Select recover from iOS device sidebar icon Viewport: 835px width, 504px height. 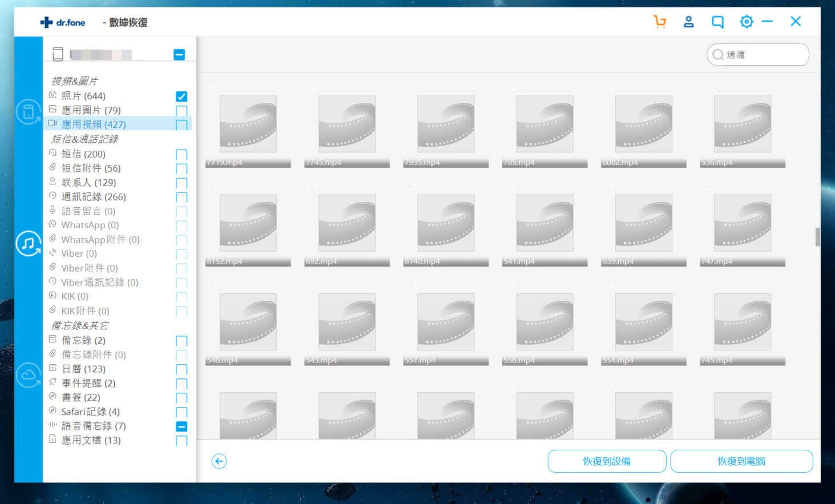click(29, 112)
